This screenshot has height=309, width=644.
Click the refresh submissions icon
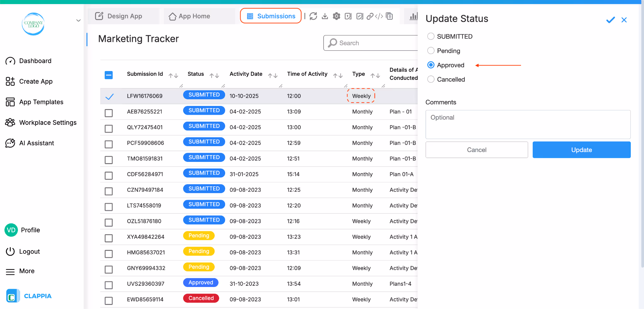click(x=313, y=16)
